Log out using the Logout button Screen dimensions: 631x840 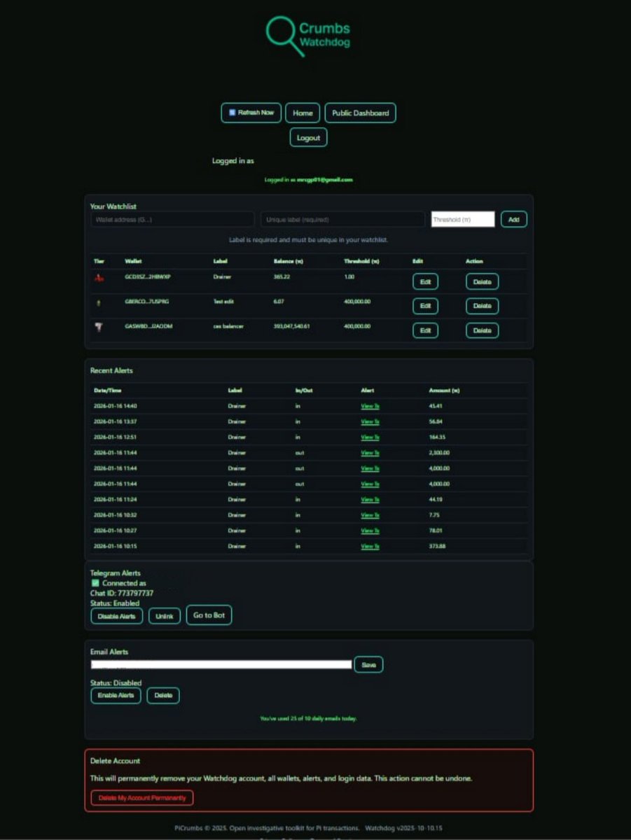308,138
